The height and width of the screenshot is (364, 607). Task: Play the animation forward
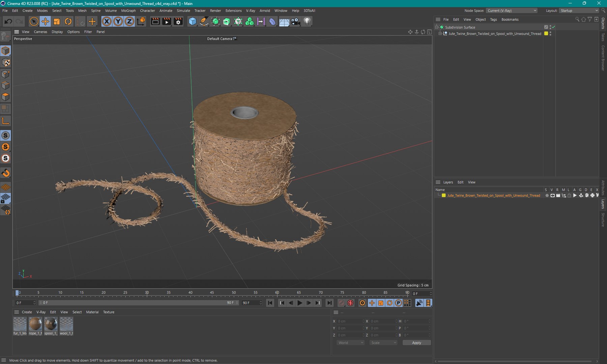click(x=299, y=303)
